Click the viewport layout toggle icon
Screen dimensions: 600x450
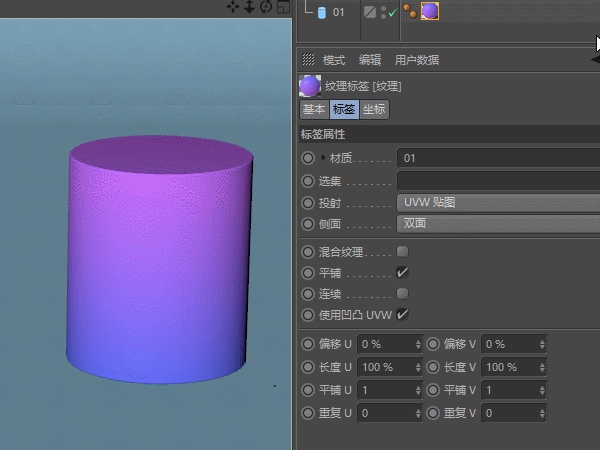pyautogui.click(x=283, y=7)
